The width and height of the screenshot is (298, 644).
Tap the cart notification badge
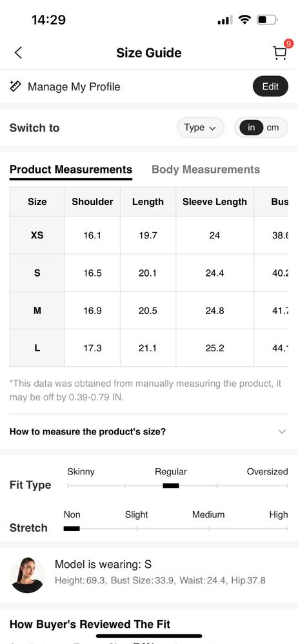[288, 44]
